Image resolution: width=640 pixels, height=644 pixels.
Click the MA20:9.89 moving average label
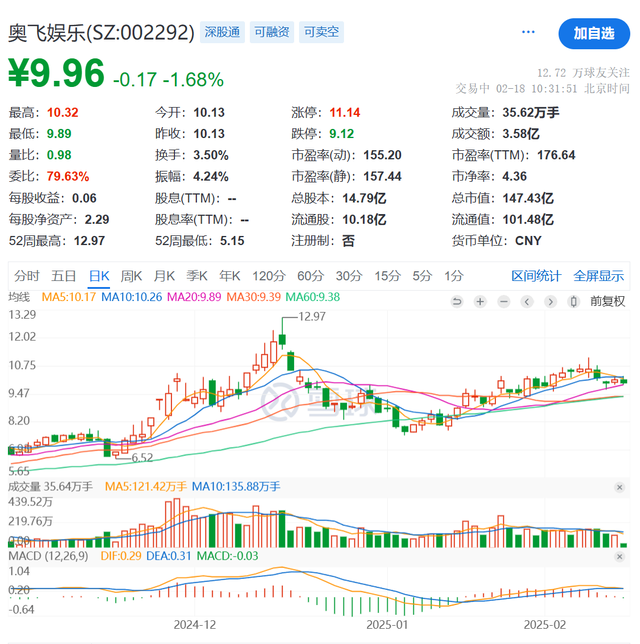pyautogui.click(x=194, y=297)
